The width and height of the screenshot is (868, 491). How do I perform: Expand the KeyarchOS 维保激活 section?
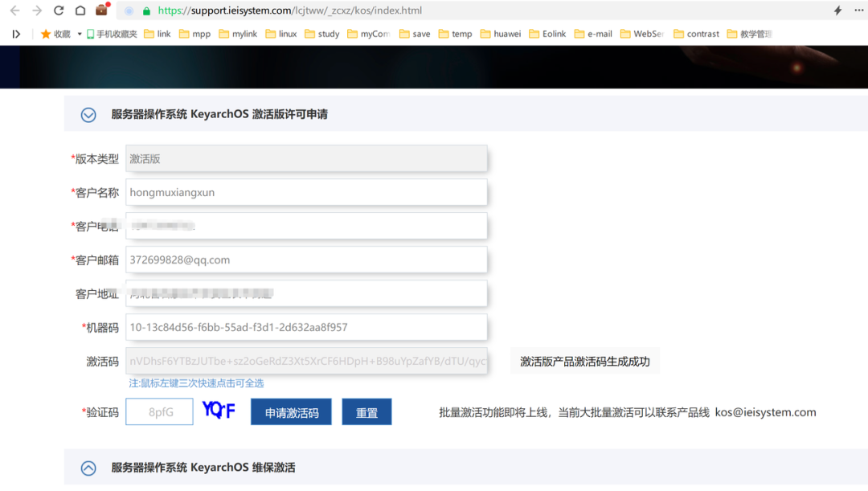[x=88, y=468]
